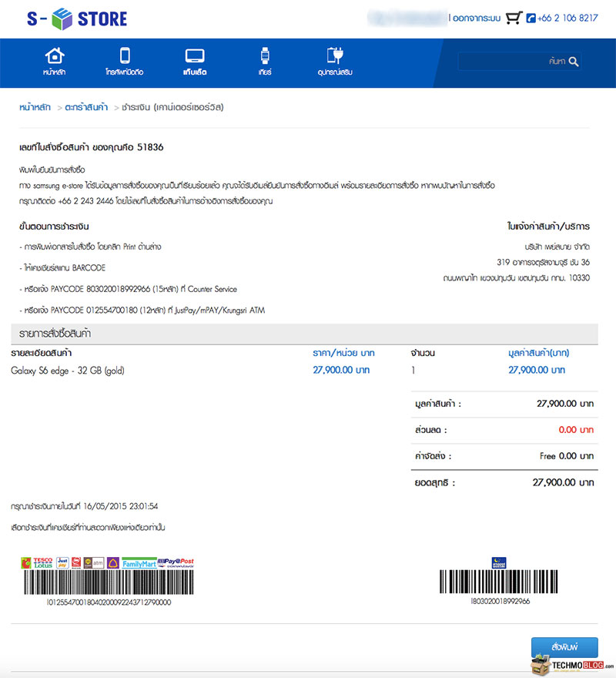Viewport: 616px width, 678px height.
Task: Click the right barcode 803020018992966
Action: pyautogui.click(x=498, y=582)
